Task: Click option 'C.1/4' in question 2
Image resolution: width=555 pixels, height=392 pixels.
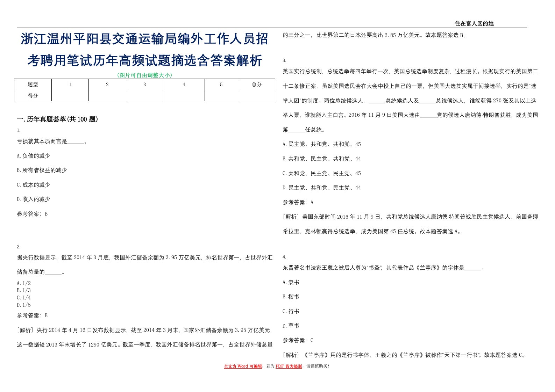Action: 24,298
